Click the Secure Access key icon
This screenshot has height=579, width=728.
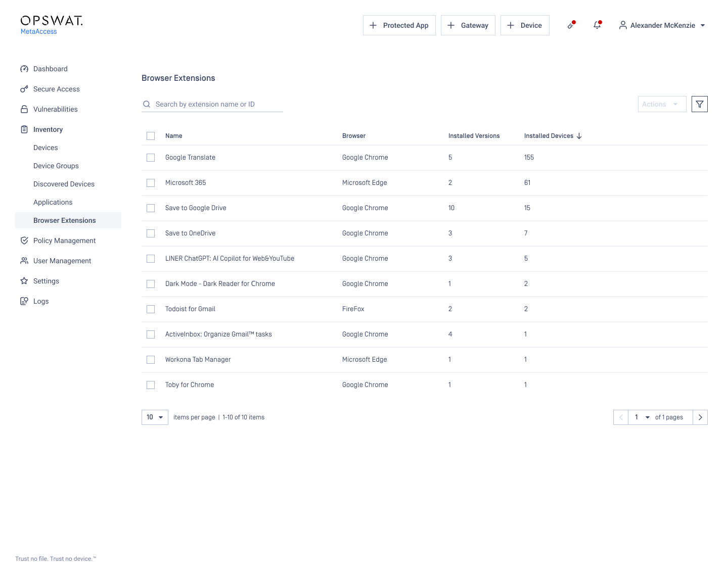pyautogui.click(x=24, y=89)
